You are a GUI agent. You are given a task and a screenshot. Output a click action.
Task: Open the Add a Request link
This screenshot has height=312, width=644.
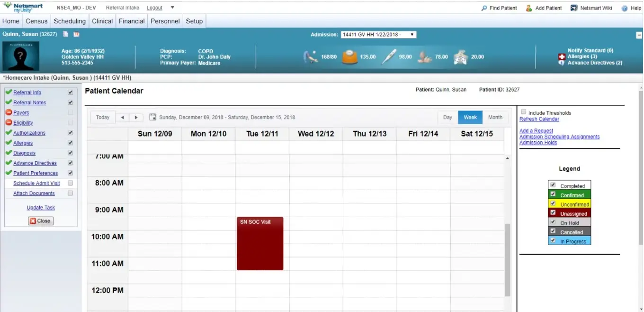click(536, 130)
